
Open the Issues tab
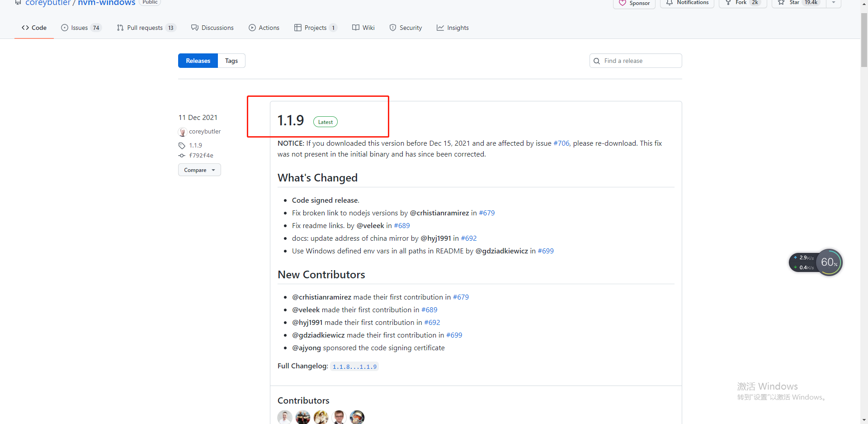(81, 28)
